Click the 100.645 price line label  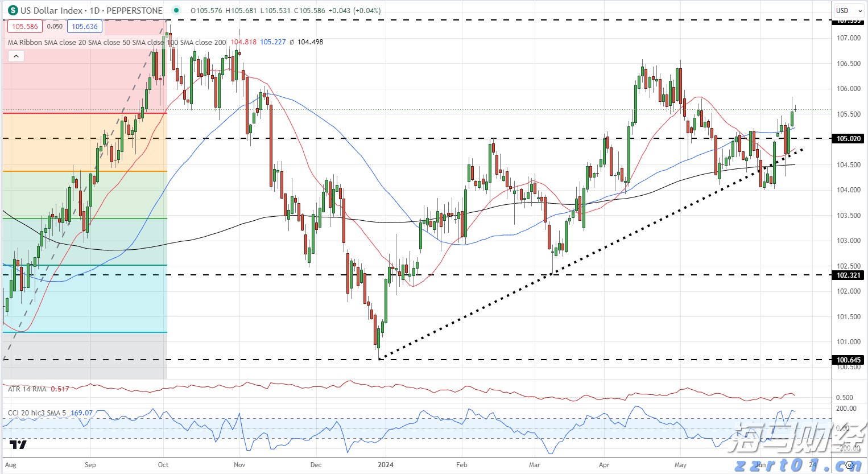click(848, 360)
